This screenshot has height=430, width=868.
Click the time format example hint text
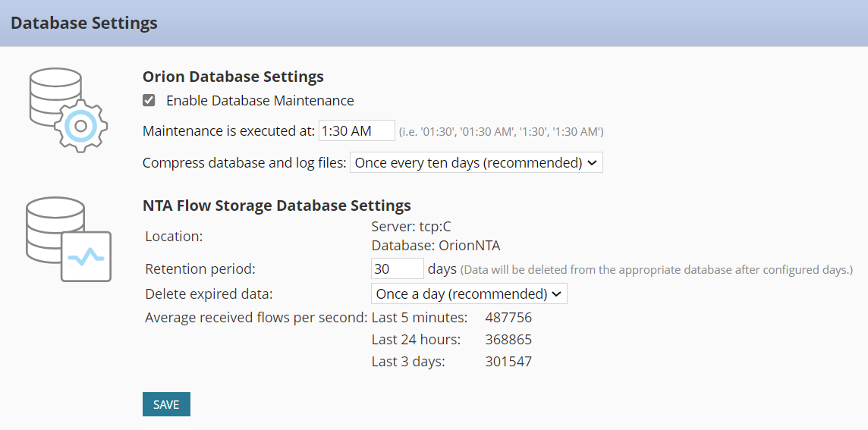(x=501, y=132)
